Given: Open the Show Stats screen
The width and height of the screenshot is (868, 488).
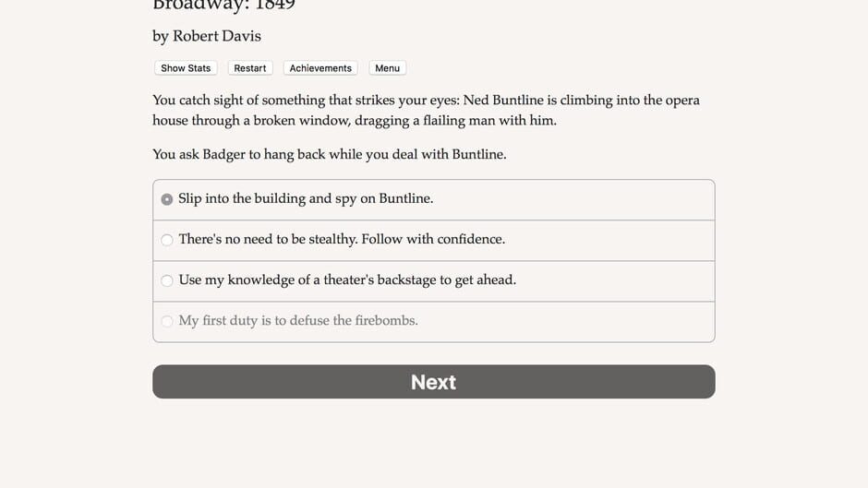Looking at the screenshot, I should point(186,68).
